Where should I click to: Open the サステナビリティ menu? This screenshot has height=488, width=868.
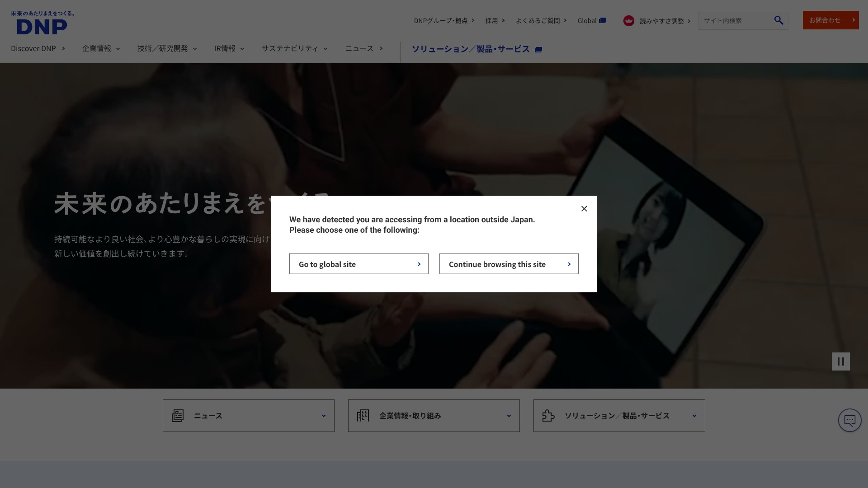(294, 48)
